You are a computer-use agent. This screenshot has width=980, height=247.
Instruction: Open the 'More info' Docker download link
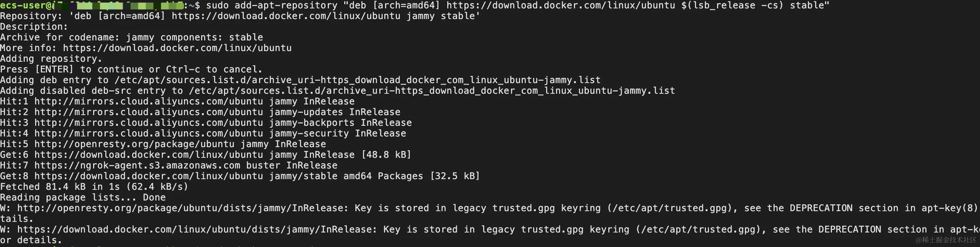[177, 48]
